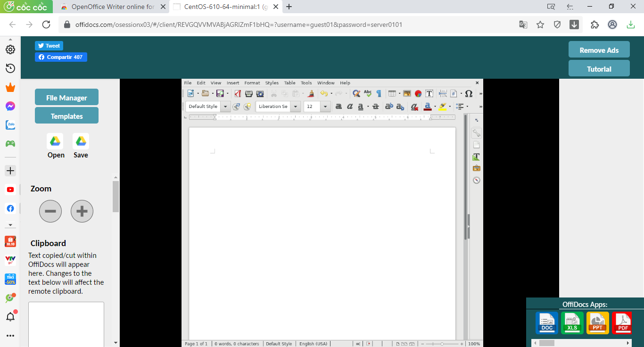Open the Liberation Serif font name dropdown
This screenshot has height=347, width=644.
pyautogui.click(x=296, y=107)
